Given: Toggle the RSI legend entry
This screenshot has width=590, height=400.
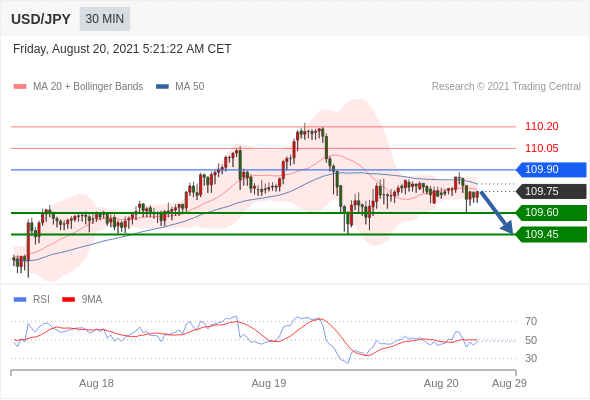Looking at the screenshot, I should click(x=32, y=300).
